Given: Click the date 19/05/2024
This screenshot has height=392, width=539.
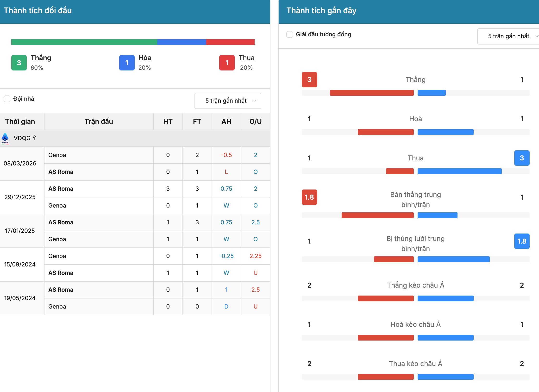Looking at the screenshot, I should tap(20, 298).
